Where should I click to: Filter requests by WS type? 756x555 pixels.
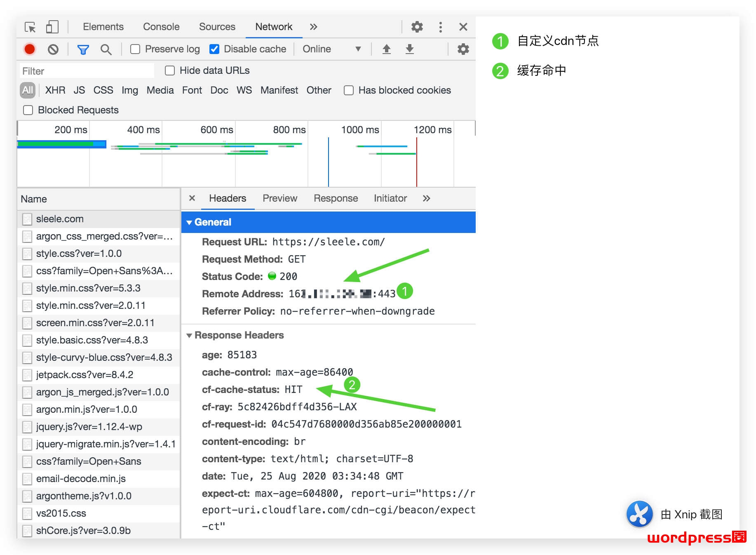point(244,90)
